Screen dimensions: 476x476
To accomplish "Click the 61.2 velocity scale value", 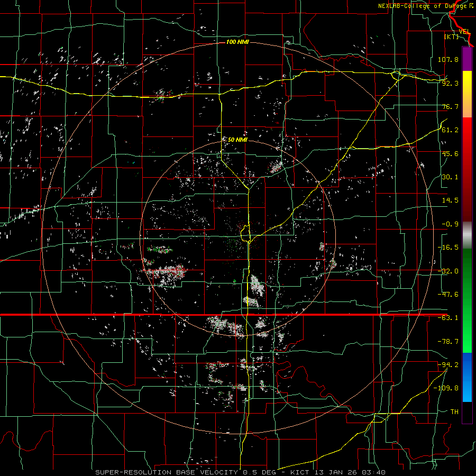I will (x=450, y=130).
